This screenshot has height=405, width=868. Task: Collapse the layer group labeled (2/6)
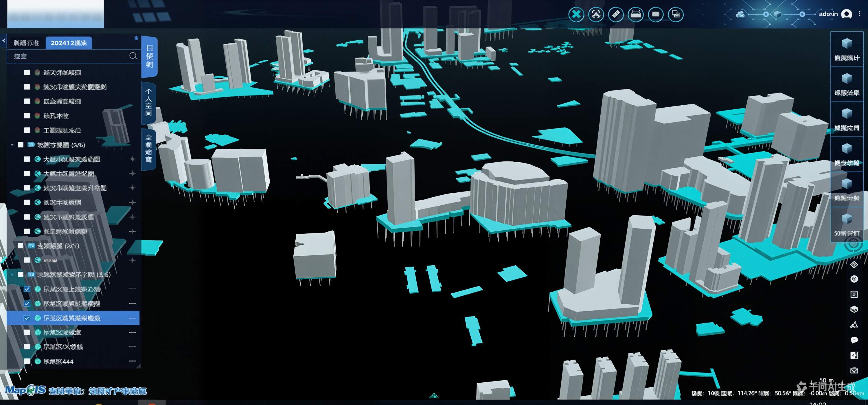[x=12, y=145]
